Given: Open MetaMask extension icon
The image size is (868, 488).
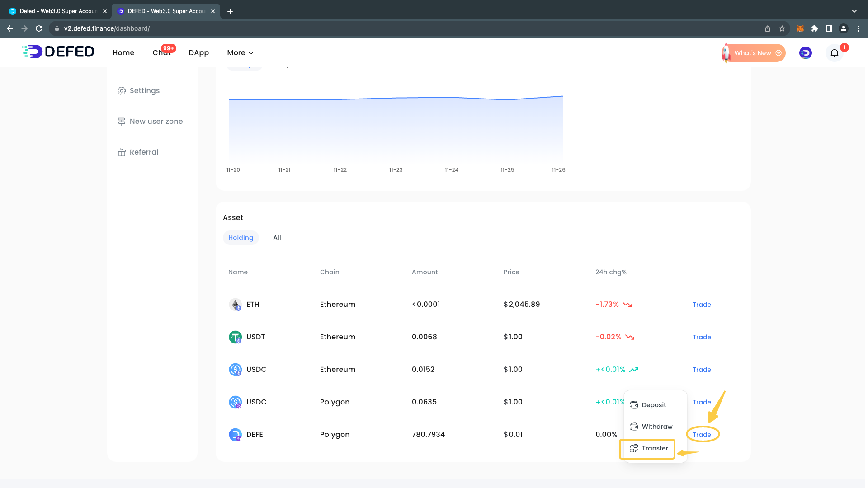Looking at the screenshot, I should [800, 28].
